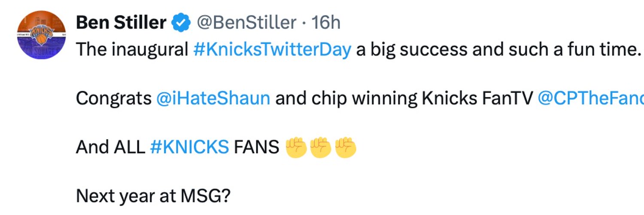Visit the @iHateShaun mentioned profile
The width and height of the screenshot is (644, 215).
click(x=213, y=99)
